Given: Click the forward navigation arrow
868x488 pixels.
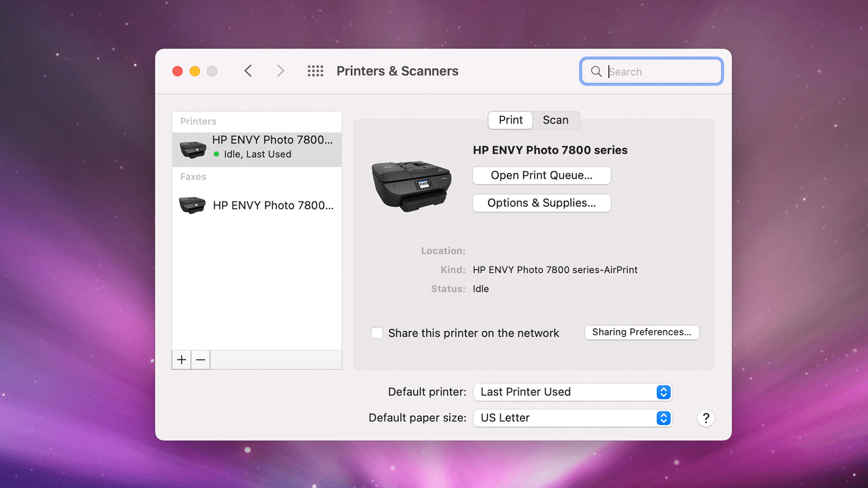Looking at the screenshot, I should 280,71.
